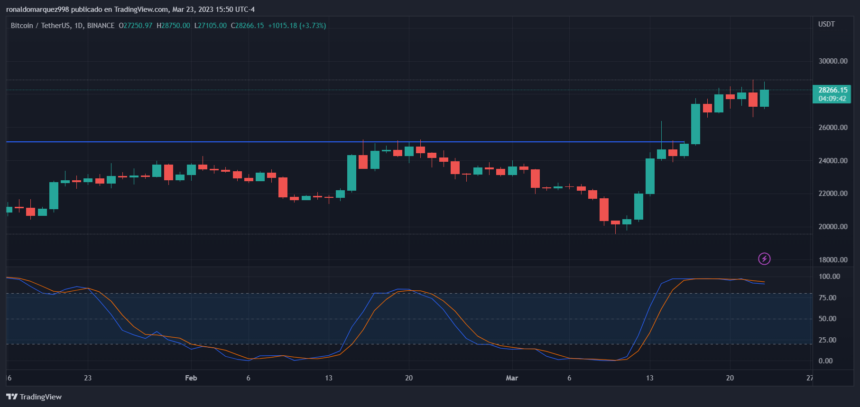The image size is (860, 407).
Task: Click the Mar date label on time axis
Action: pos(512,377)
